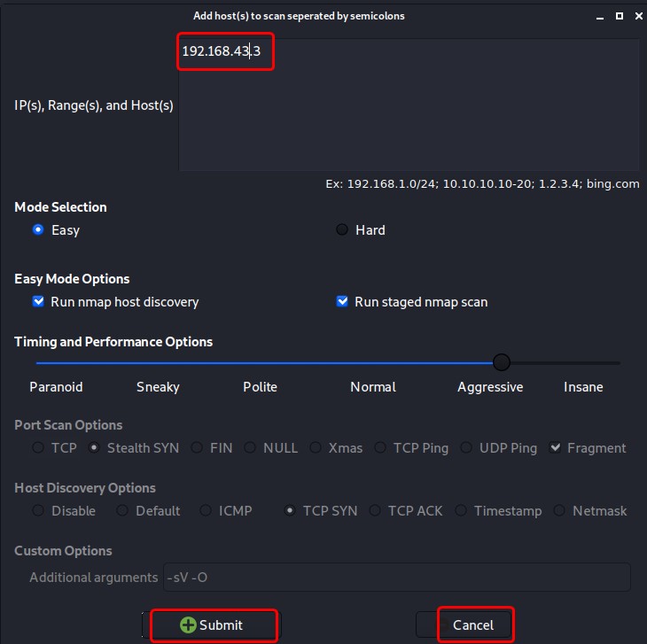Select TCP Ping scan option

point(380,447)
